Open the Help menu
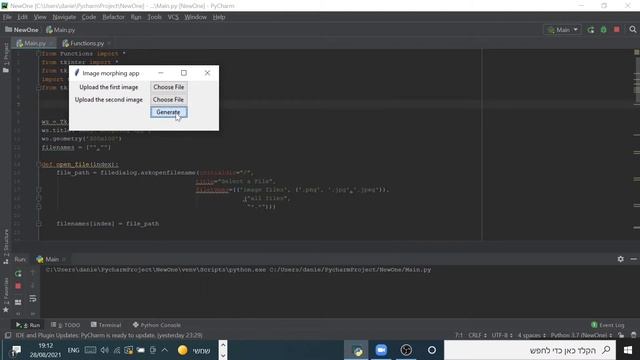The height and width of the screenshot is (360, 640). [219, 17]
